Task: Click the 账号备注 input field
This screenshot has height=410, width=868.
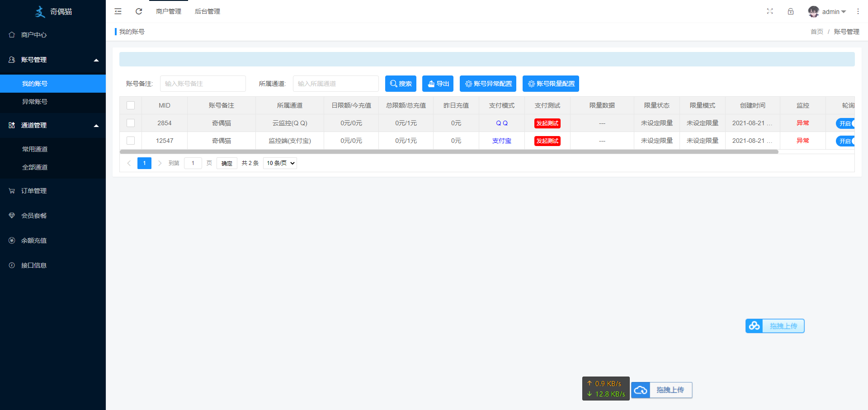Action: pyautogui.click(x=203, y=84)
